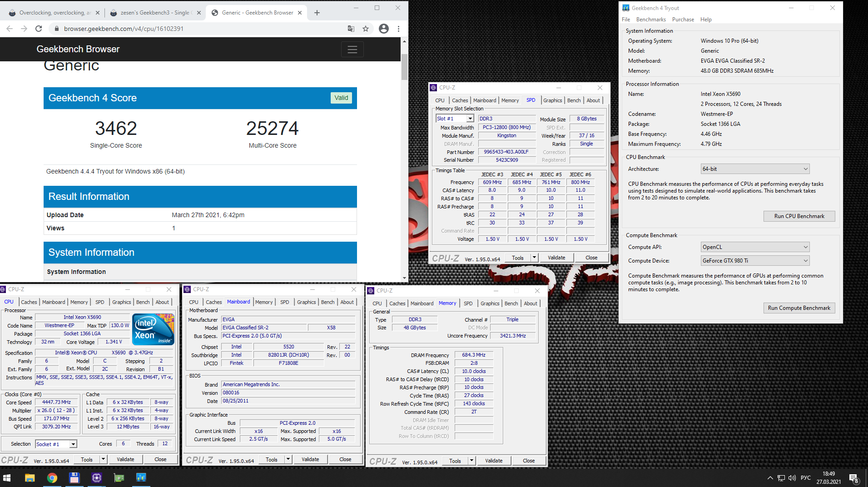868x487 pixels.
Task: Click Validate in CPU-Z SPD window
Action: [556, 258]
